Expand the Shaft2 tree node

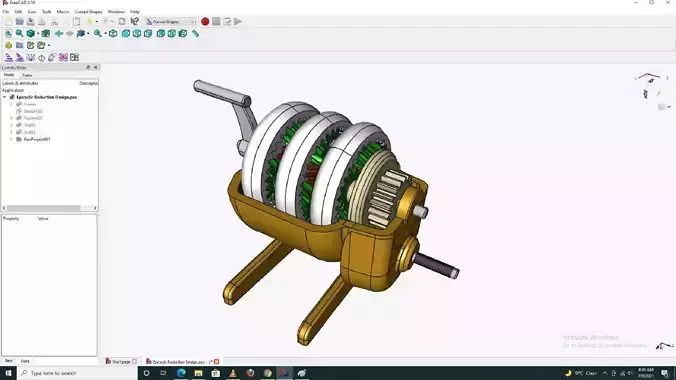[12, 132]
